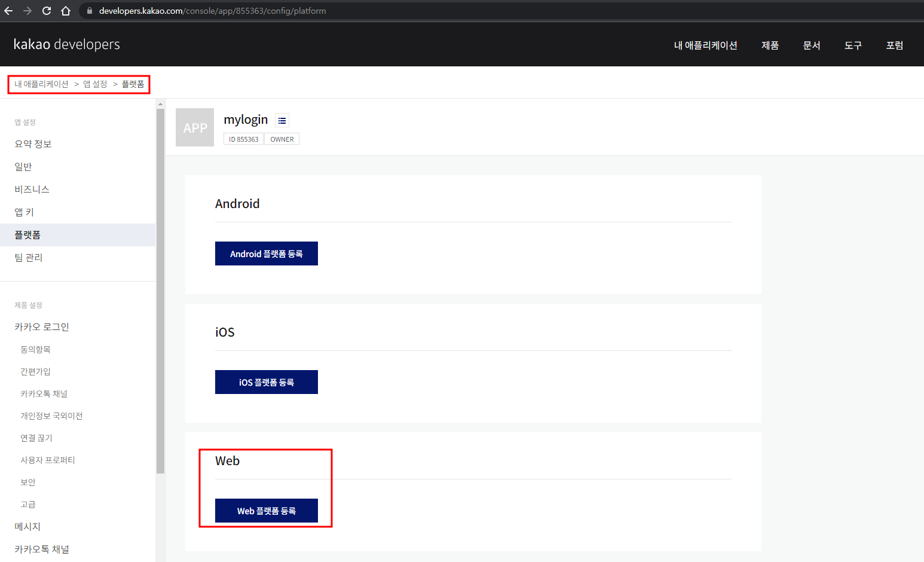Open 문서 menu in top navigation

[812, 45]
